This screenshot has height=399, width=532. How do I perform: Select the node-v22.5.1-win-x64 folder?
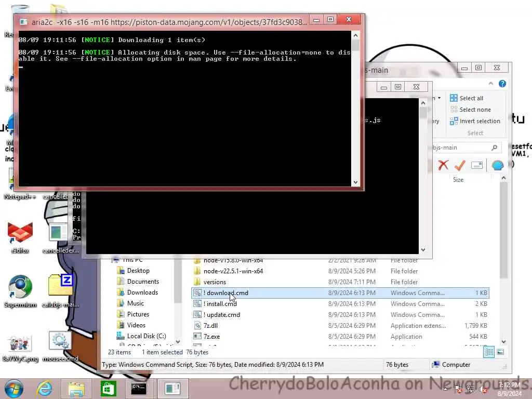pos(340,271)
